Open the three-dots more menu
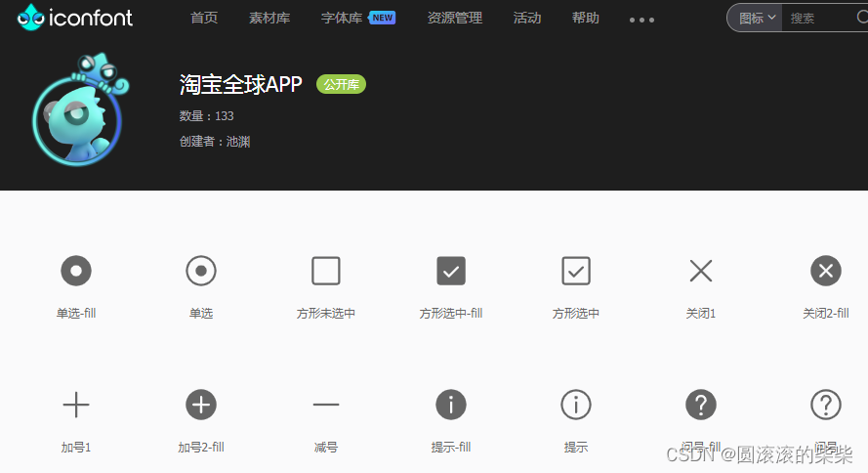 pyautogui.click(x=641, y=20)
